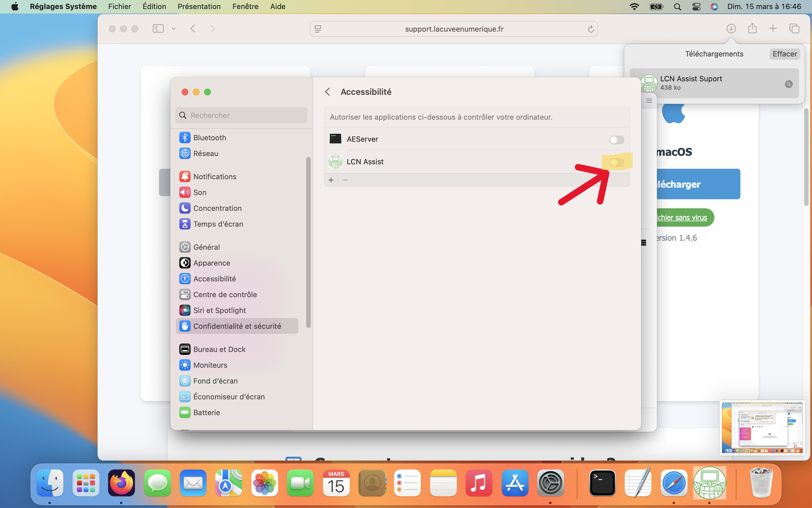Open a new Safari tab

[x=773, y=29]
